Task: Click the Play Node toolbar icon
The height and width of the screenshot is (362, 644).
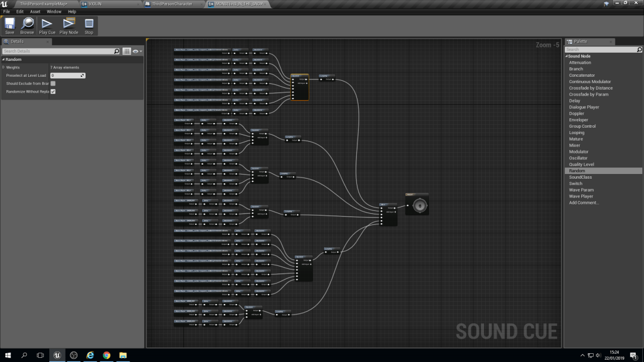Action: click(x=69, y=26)
